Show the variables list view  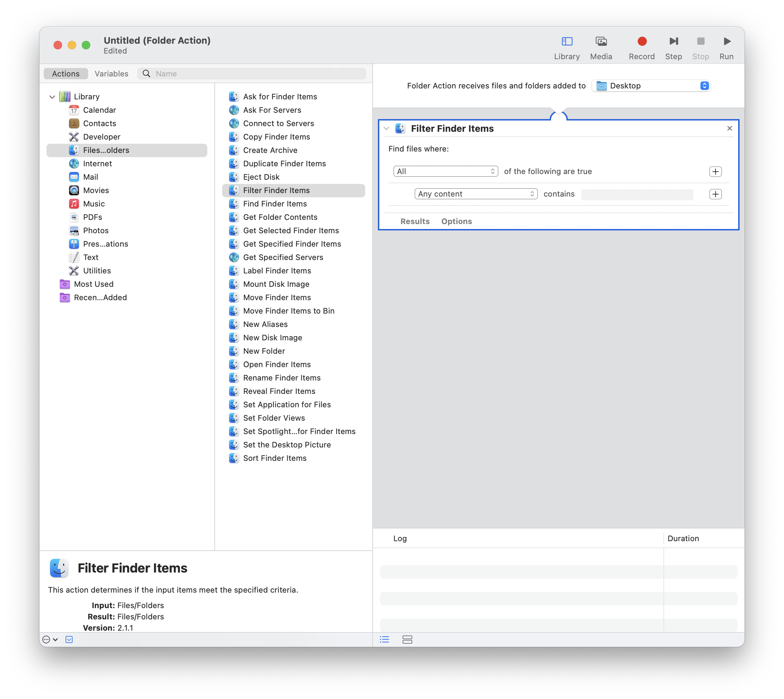[407, 639]
